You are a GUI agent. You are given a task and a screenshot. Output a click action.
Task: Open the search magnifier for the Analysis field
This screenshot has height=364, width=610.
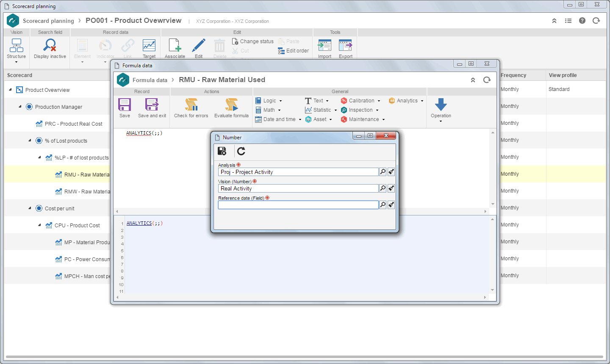pyautogui.click(x=383, y=172)
